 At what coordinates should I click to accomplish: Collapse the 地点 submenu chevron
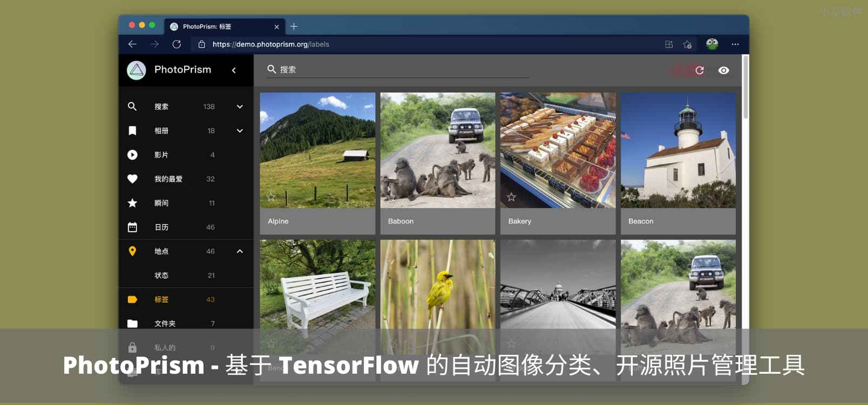pos(240,251)
